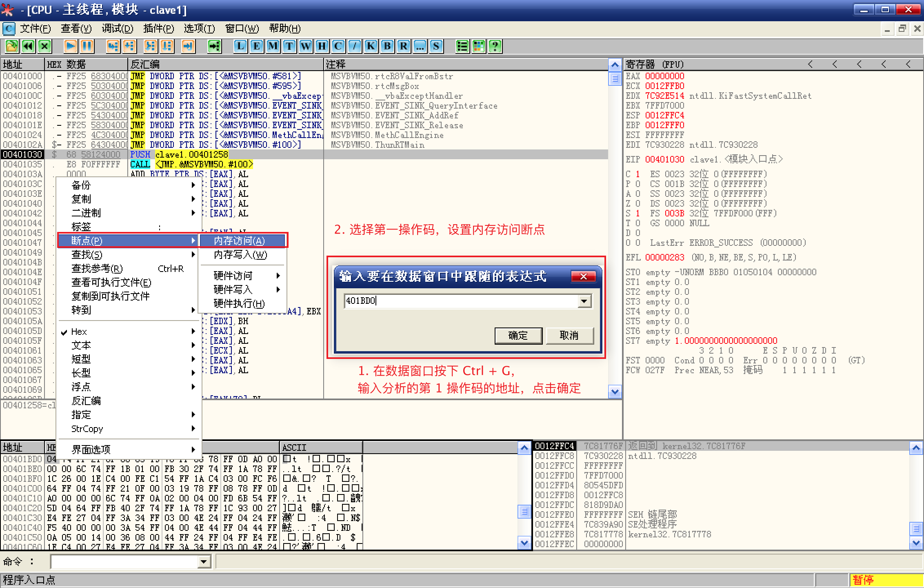Viewport: 924px width, 588px height.
Task: Click the Open file toolbar icon
Action: pyautogui.click(x=11, y=46)
